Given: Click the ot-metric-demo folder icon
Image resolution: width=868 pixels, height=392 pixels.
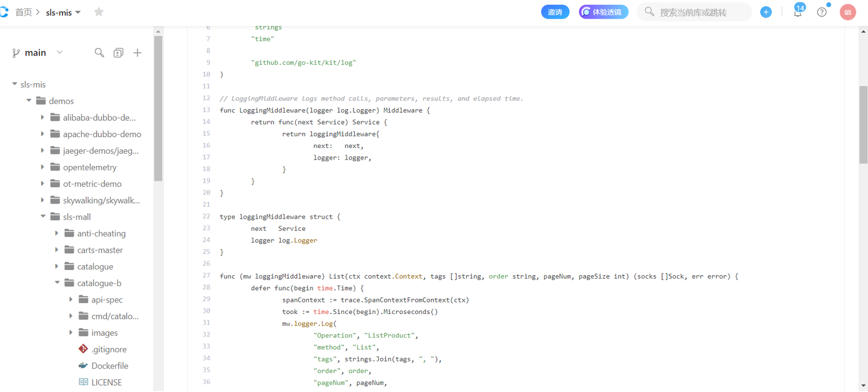Looking at the screenshot, I should (55, 184).
